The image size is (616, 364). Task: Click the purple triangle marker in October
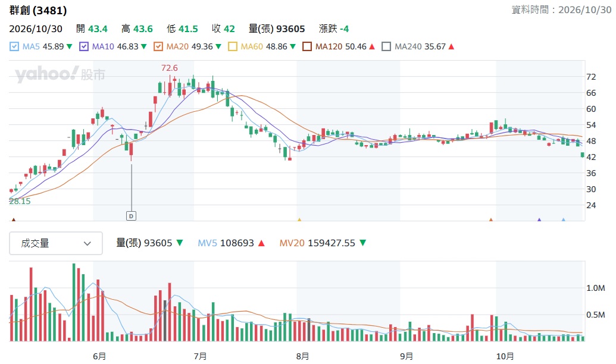point(539,219)
